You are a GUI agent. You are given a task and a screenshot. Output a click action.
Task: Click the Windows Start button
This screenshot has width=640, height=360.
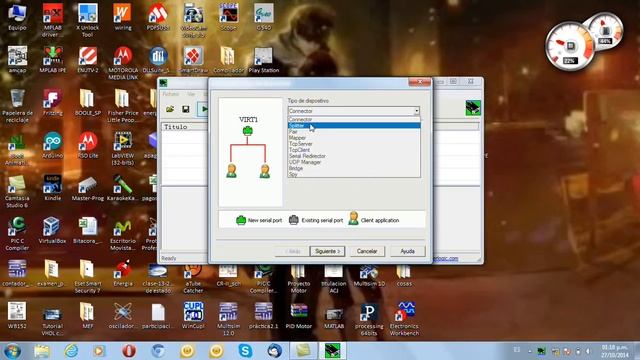(x=12, y=351)
